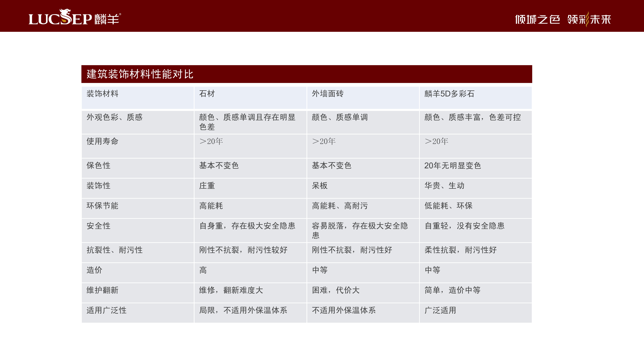This screenshot has width=644, height=362.
Task: Click the cell 颜色、质感单调且存在明显色差
Action: tap(247, 122)
